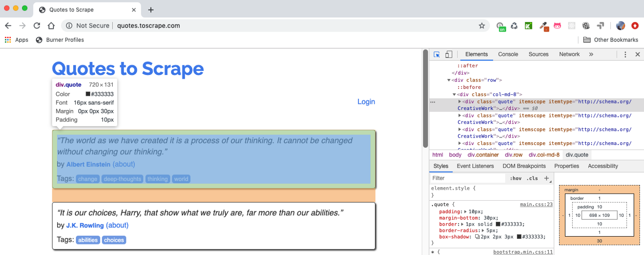Click the border color swatch #333333
Screen dimensions: 644x255
click(x=498, y=224)
